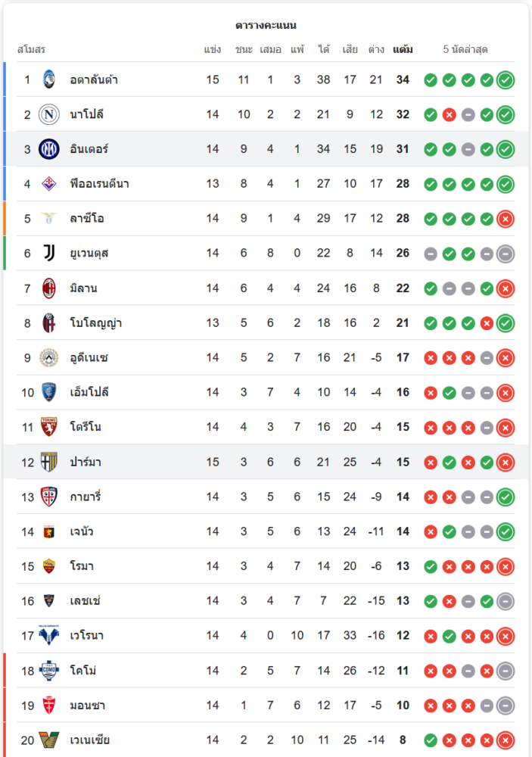Click the สโมสร club column header
The width and height of the screenshot is (532, 757).
31,50
